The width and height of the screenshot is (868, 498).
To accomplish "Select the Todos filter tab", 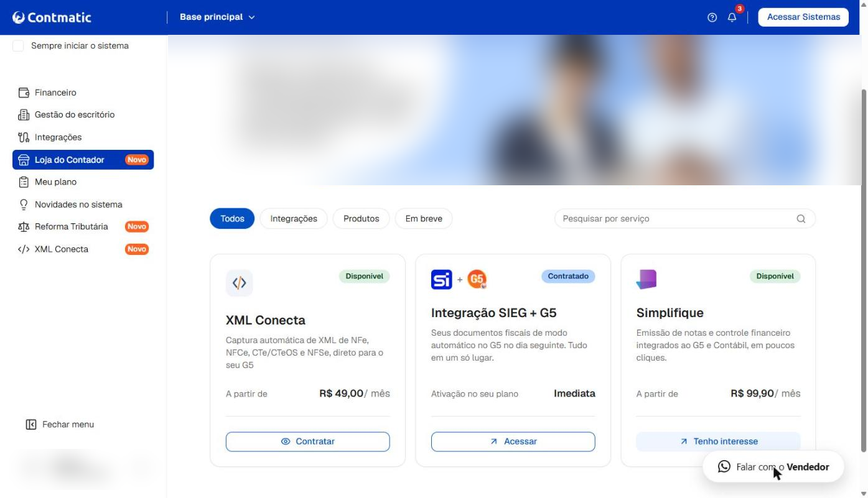I will point(232,219).
